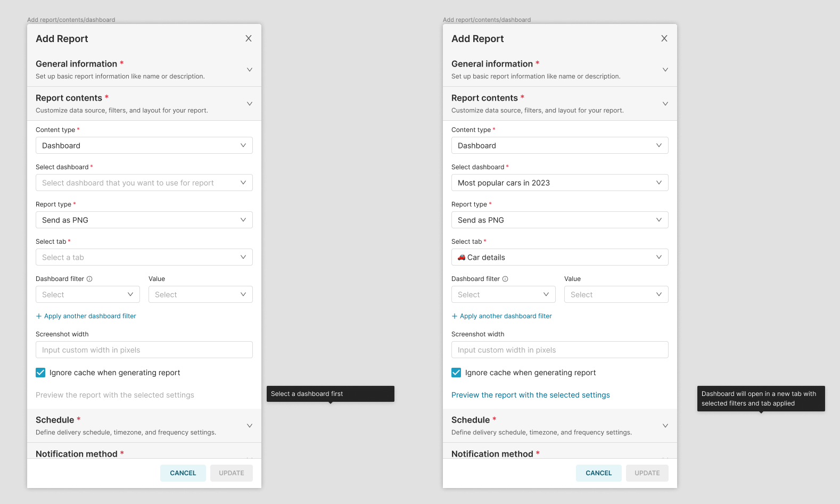Close the left Add Report dialog
The image size is (840, 504).
[249, 38]
